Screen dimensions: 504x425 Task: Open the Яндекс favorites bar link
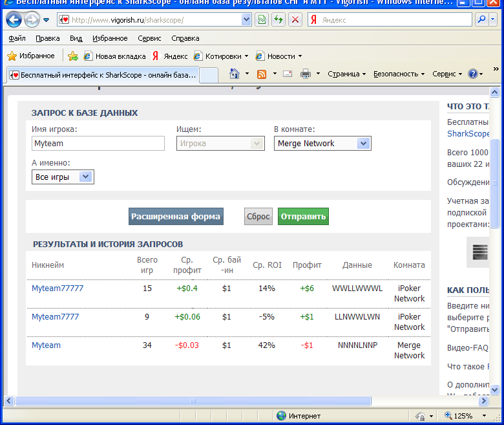(x=170, y=56)
